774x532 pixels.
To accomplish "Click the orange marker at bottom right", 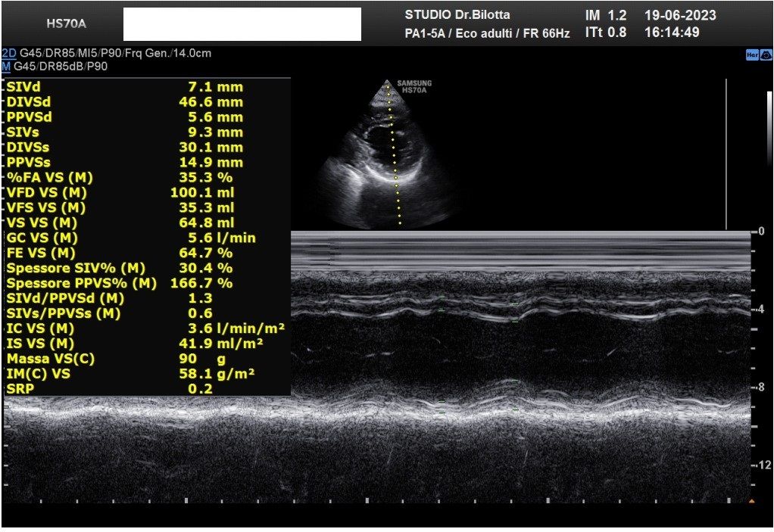I will 751,501.
